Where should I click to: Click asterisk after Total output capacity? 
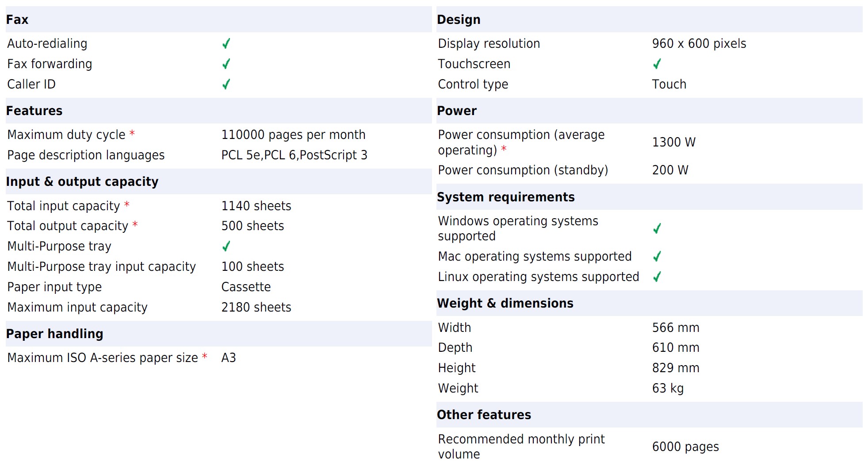click(135, 224)
